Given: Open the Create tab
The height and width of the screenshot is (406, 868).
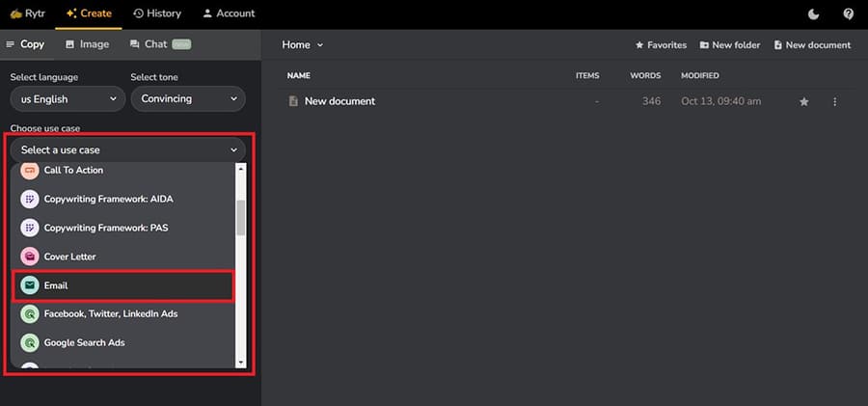Looking at the screenshot, I should pyautogui.click(x=89, y=14).
